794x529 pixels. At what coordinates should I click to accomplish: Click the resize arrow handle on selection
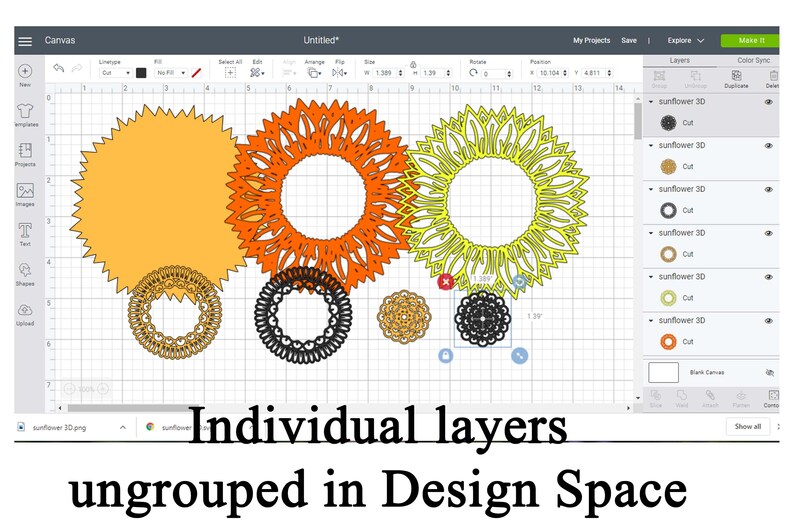coord(520,355)
